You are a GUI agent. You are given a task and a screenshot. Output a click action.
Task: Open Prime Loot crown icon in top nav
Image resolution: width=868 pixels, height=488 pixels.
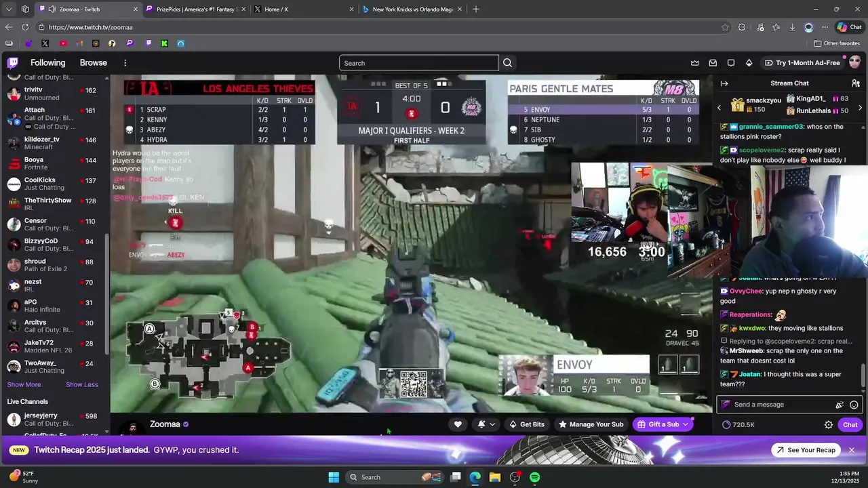[x=694, y=63]
